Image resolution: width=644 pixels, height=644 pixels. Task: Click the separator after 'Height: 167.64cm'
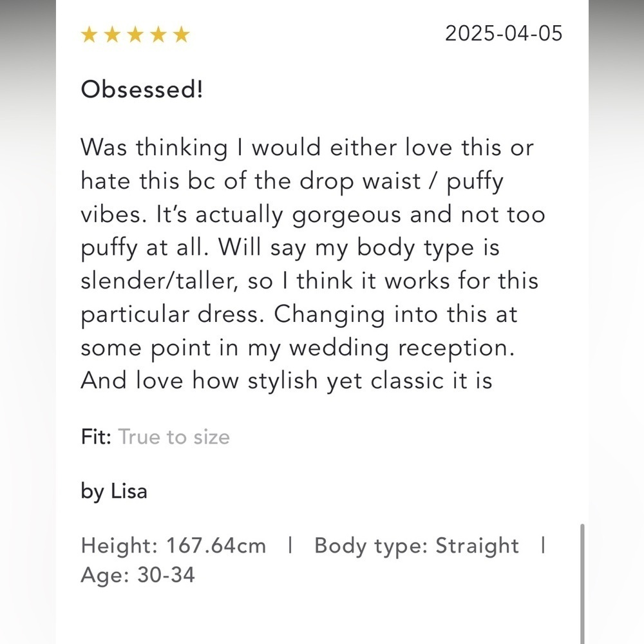coord(290,545)
